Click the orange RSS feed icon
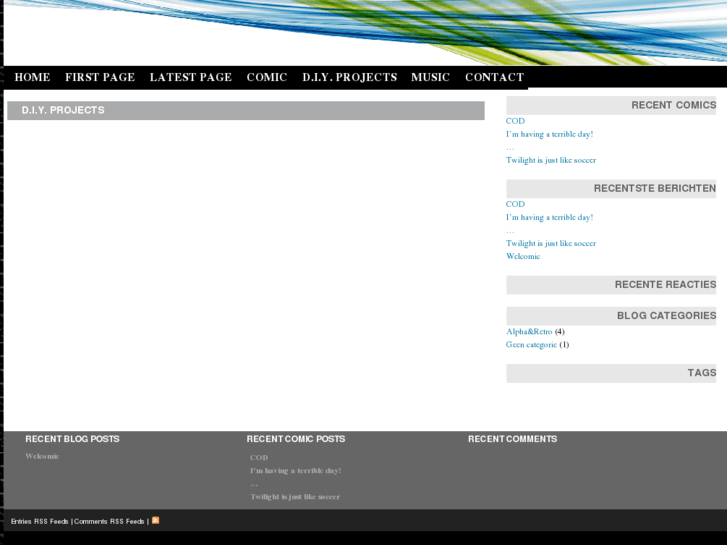This screenshot has height=545, width=727. [155, 520]
